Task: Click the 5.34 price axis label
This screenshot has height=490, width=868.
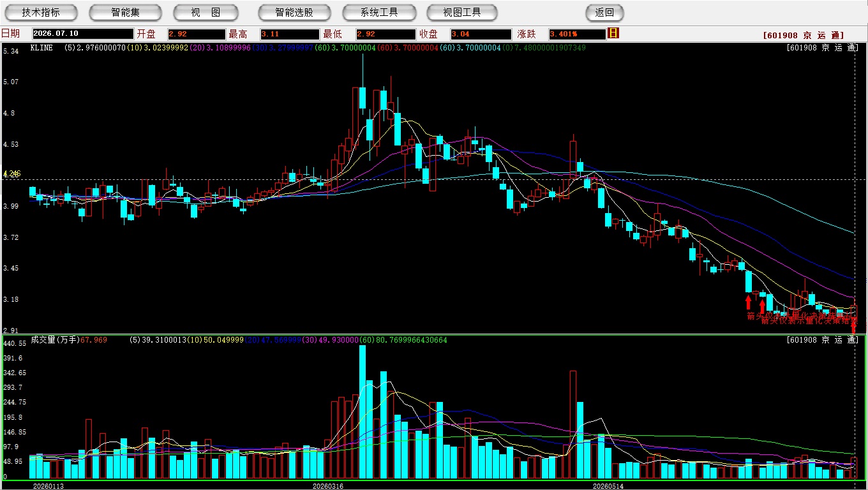Action: [x=10, y=51]
